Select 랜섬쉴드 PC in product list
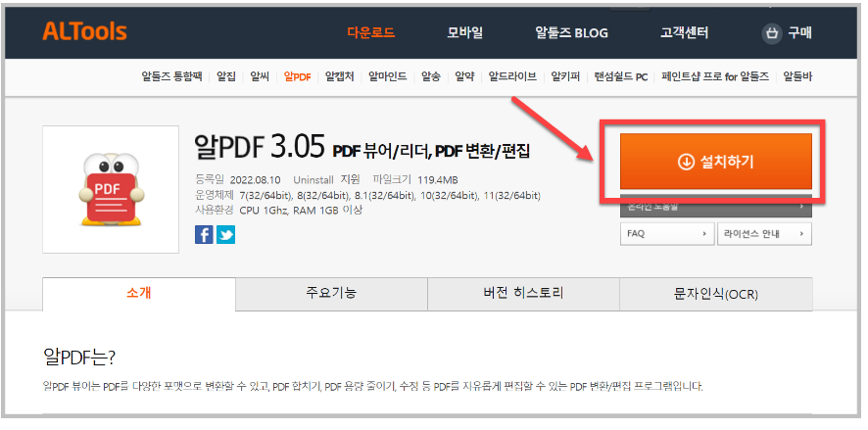Screen dimensions: 868x430 pyautogui.click(x=620, y=77)
